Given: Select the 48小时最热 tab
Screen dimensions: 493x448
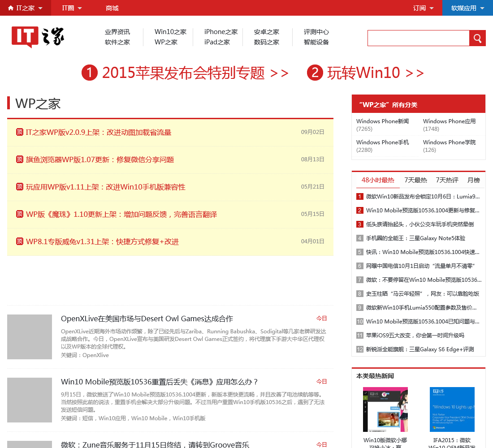Looking at the screenshot, I should click(x=378, y=180).
